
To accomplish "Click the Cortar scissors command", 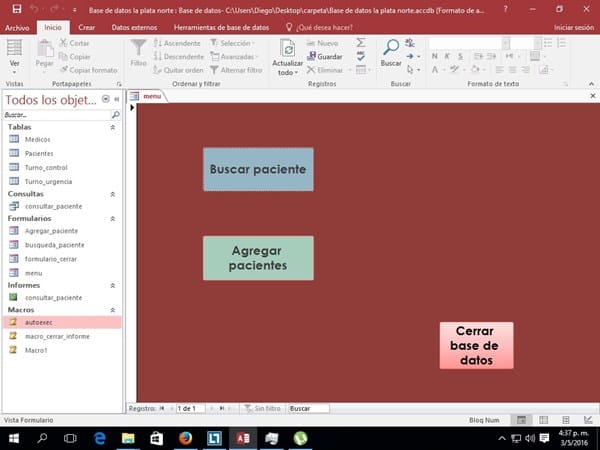I will click(75, 43).
